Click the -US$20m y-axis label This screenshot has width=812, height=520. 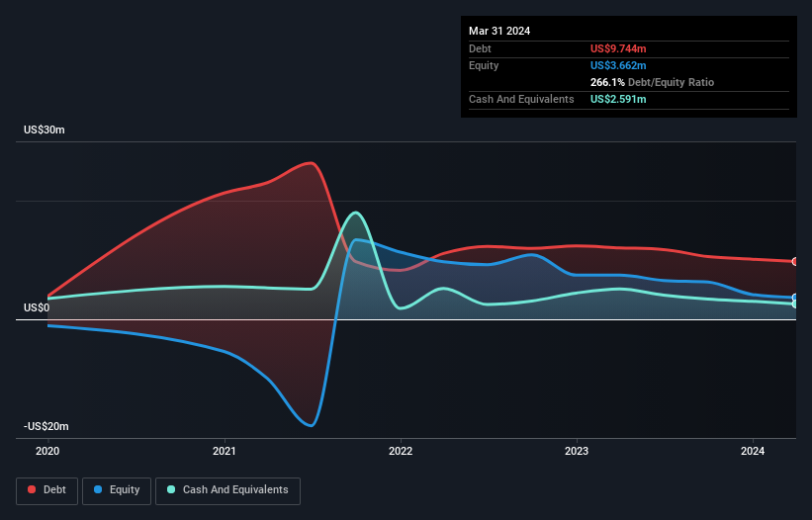[x=46, y=426]
